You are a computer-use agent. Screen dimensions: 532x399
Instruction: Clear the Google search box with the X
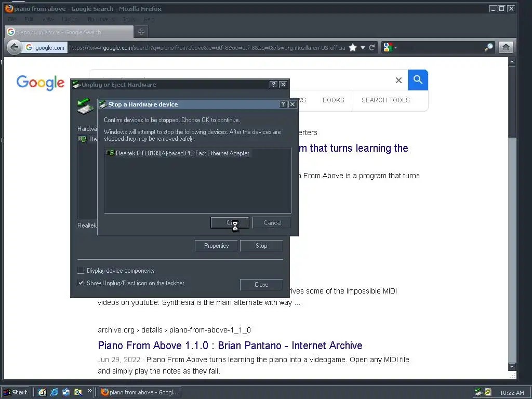click(398, 80)
